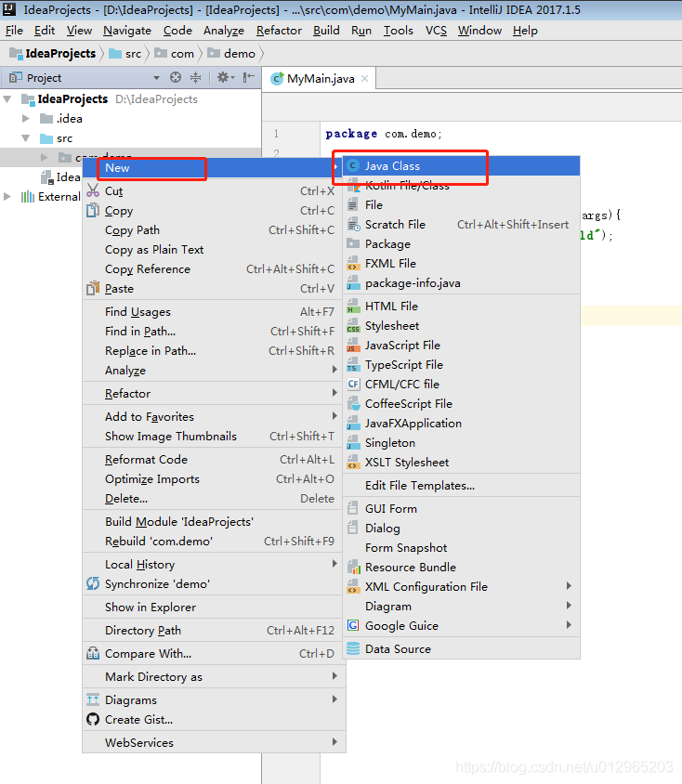Select Rebuild 'com.demo' entry
Screen dimensions: 682x784
(159, 541)
